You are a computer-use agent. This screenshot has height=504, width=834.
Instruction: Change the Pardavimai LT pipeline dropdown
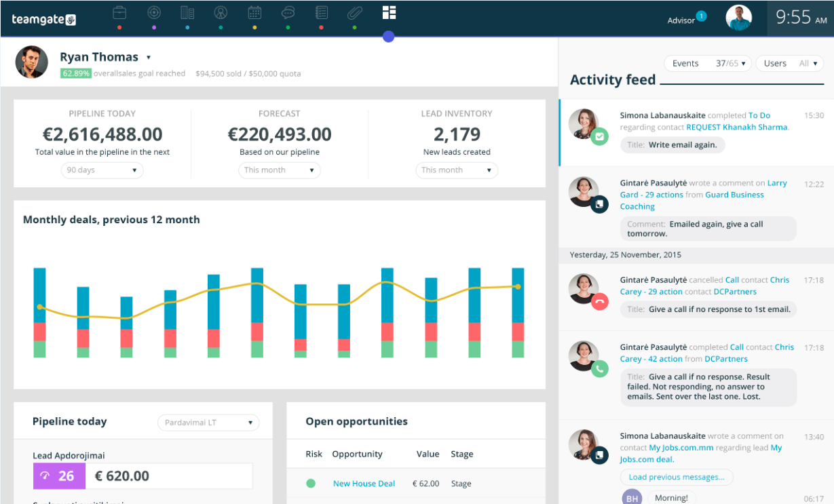208,422
